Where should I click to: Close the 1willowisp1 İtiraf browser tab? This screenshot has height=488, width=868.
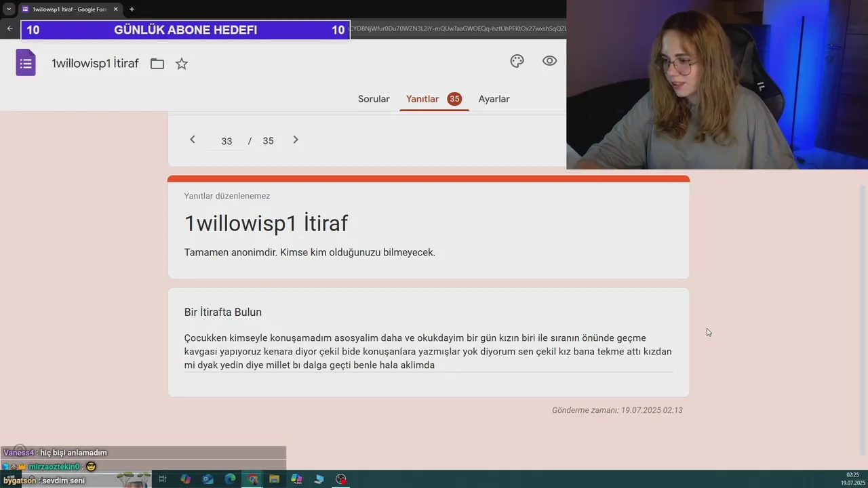116,9
